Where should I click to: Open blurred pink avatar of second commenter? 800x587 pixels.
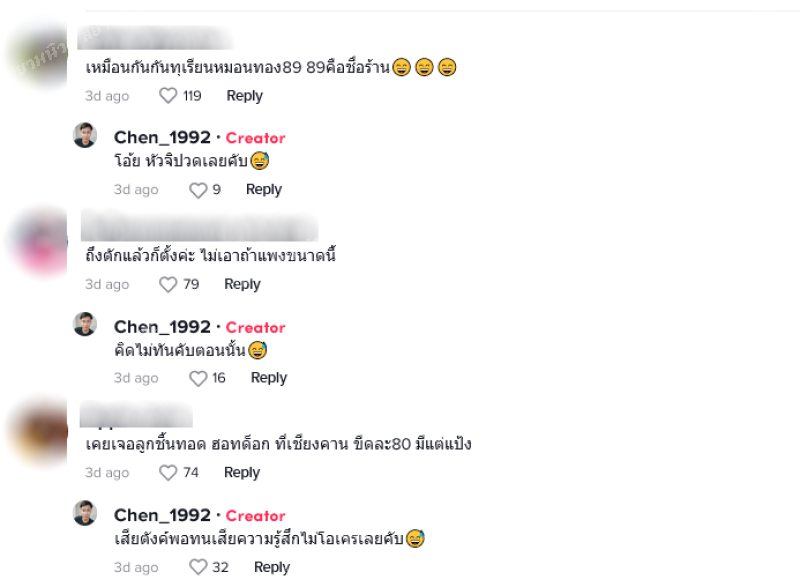41,242
